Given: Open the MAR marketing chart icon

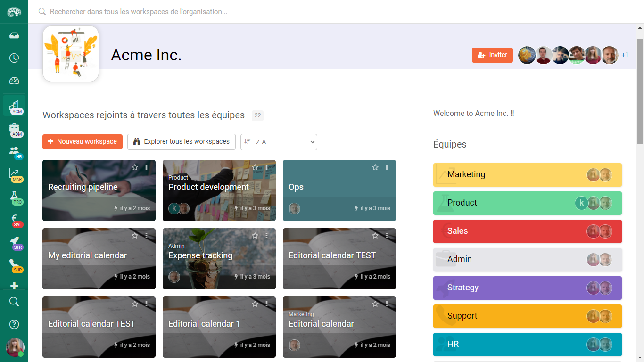Looking at the screenshot, I should (14, 174).
